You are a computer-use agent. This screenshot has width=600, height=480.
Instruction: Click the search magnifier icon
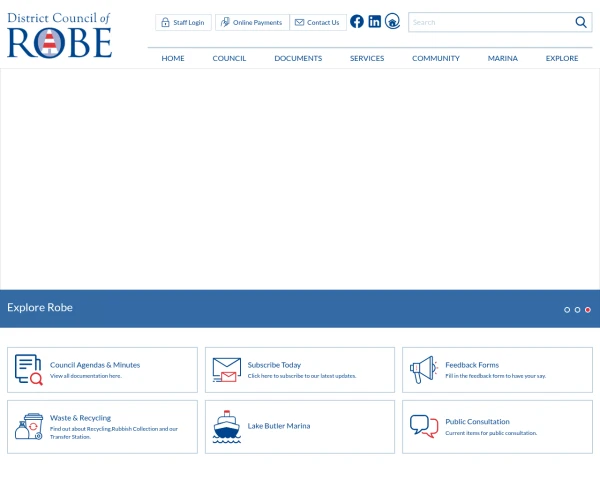point(581,22)
